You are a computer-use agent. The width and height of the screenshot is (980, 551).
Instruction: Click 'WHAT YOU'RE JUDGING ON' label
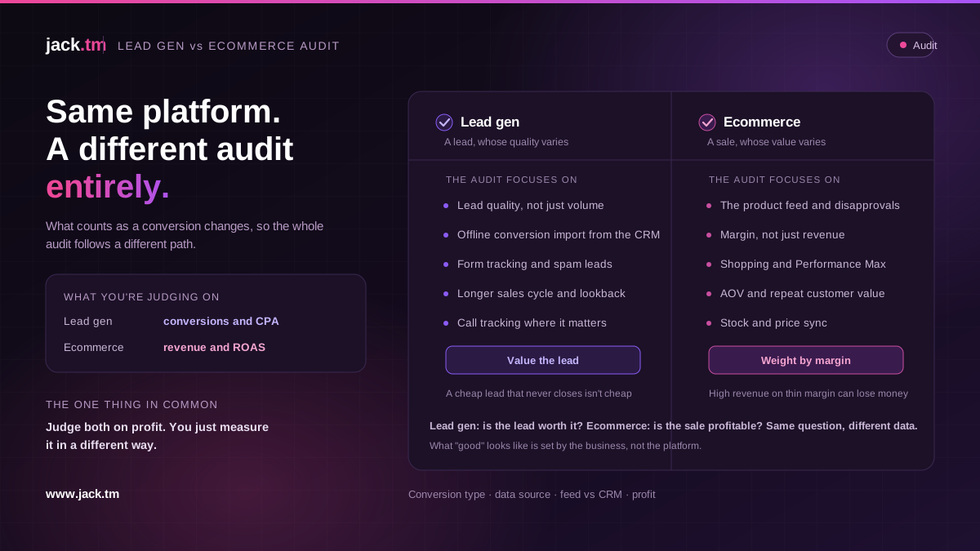(141, 297)
